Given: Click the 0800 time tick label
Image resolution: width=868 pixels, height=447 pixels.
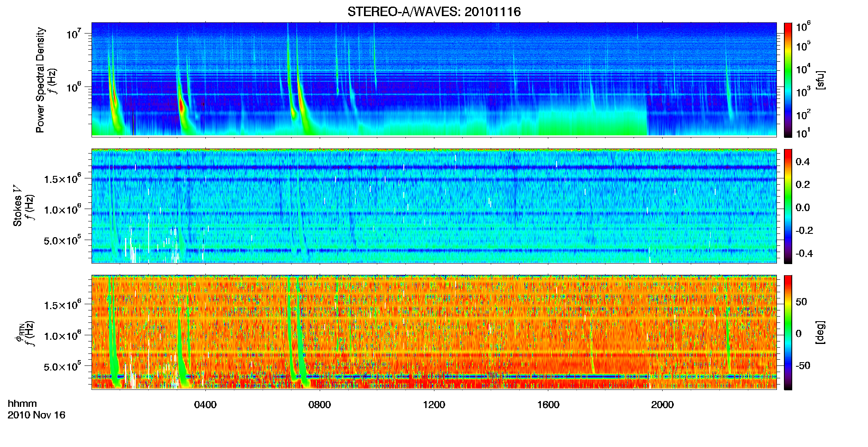Looking at the screenshot, I should pos(320,405).
